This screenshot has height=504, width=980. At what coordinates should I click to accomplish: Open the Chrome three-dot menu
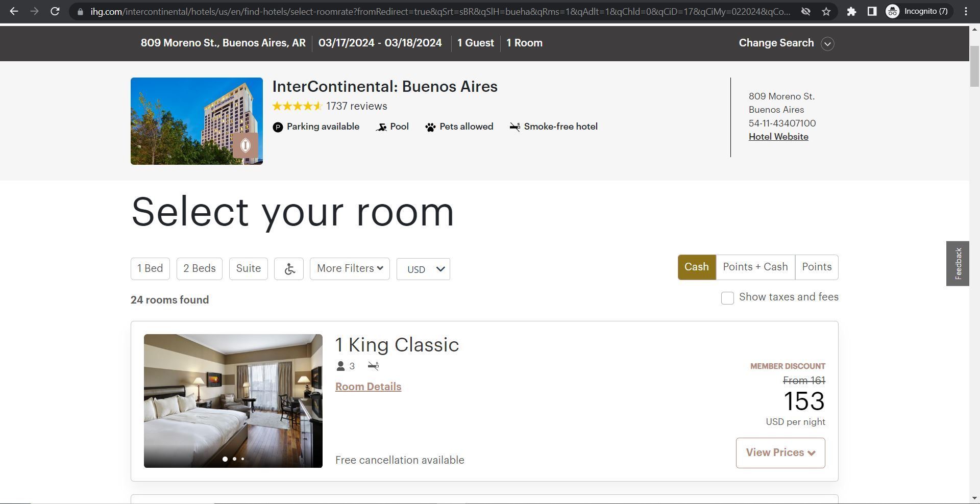pos(966,11)
